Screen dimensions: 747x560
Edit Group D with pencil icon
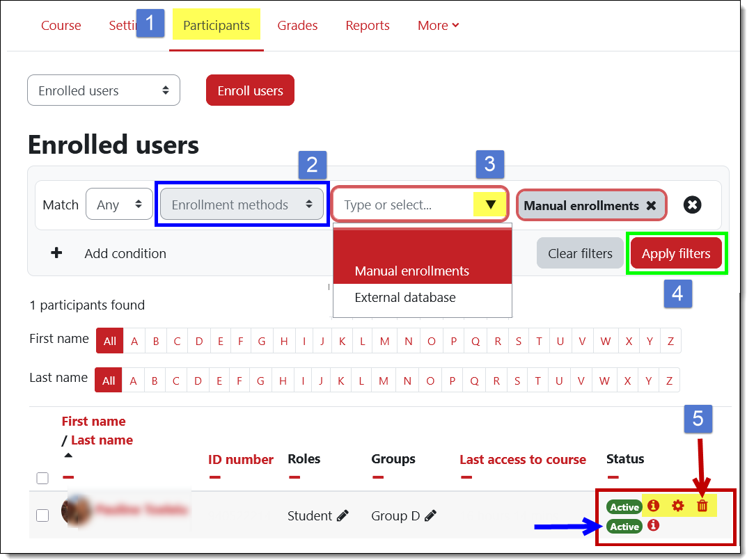coord(430,515)
